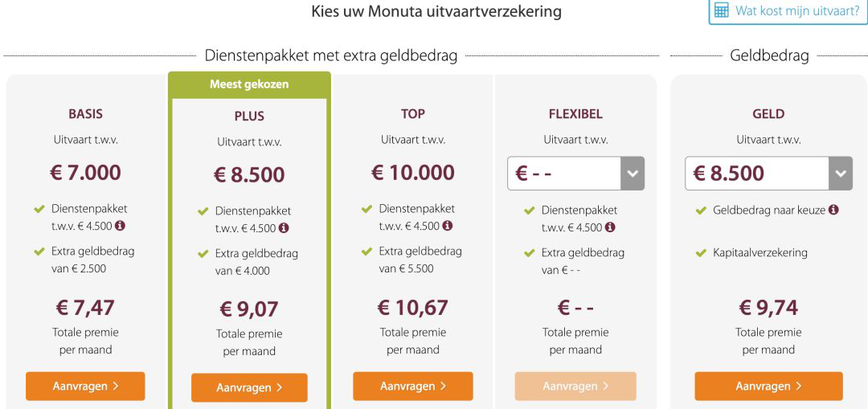868x409 pixels.
Task: Click the 'Meest gekozen' green banner
Action: [x=249, y=84]
